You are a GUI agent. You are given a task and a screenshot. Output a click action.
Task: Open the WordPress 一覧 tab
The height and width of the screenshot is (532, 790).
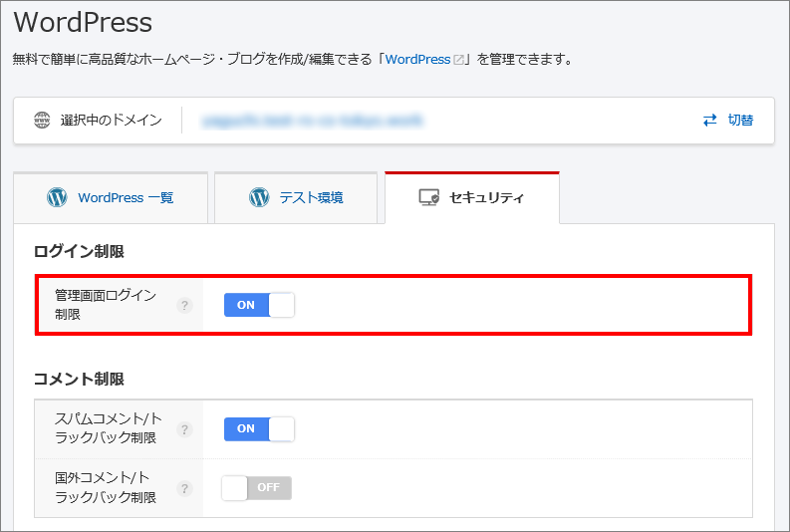click(x=111, y=197)
